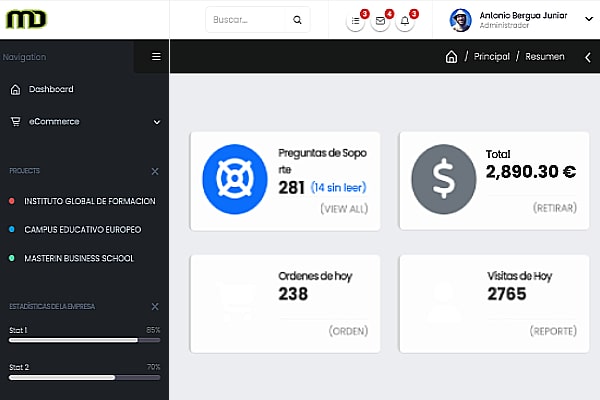Viewport: 600px width, 400px height.
Task: Click the VIEW ALL support link
Action: (x=344, y=210)
